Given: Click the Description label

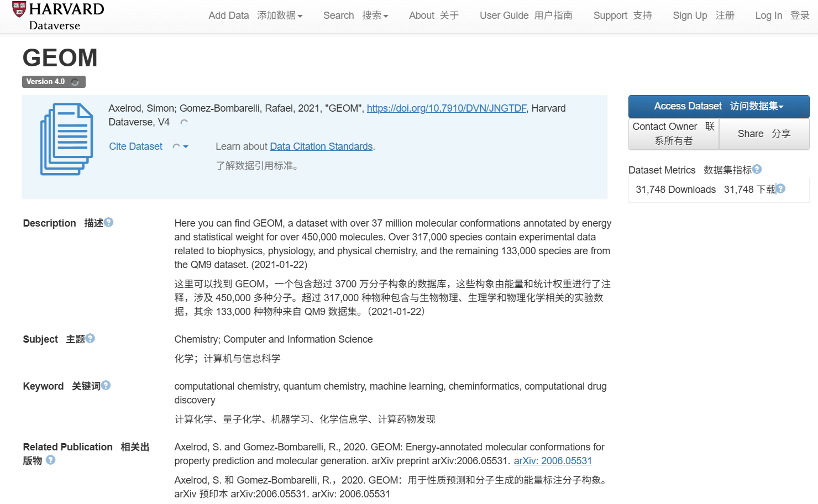Looking at the screenshot, I should (x=49, y=223).
